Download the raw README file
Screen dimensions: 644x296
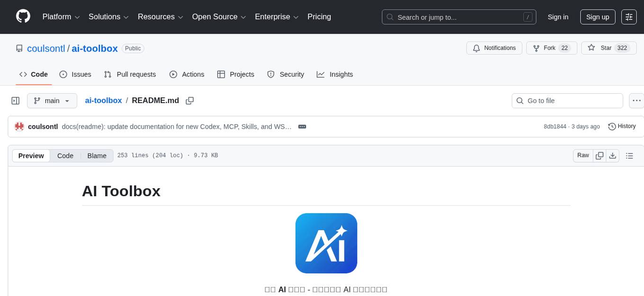[x=613, y=155]
